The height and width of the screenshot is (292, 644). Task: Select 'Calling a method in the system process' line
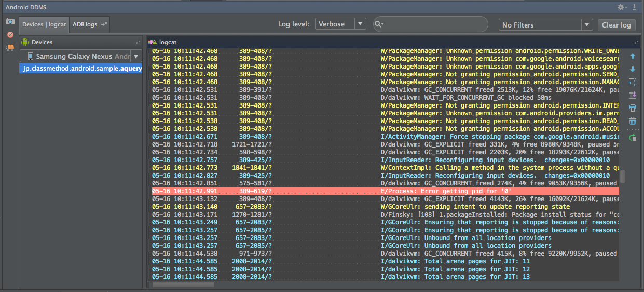click(386, 168)
